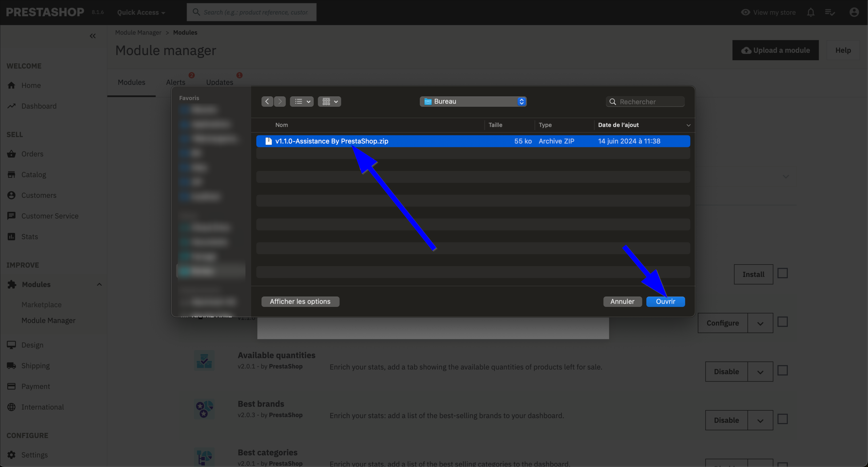Click the PrestaShop logo
The image size is (868, 467).
point(45,12)
